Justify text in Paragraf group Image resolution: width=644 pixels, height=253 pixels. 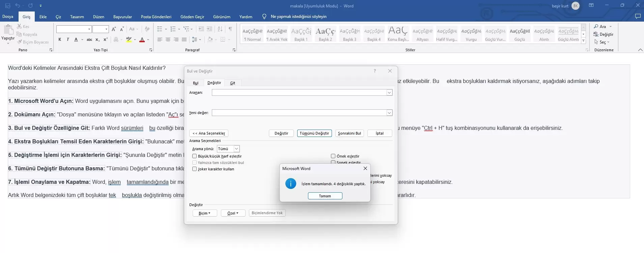click(x=184, y=39)
